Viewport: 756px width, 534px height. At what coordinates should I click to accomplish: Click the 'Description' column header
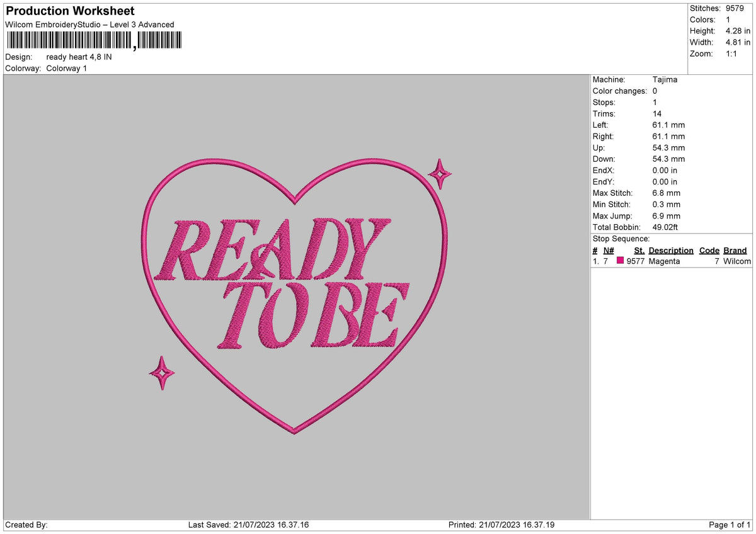point(670,250)
